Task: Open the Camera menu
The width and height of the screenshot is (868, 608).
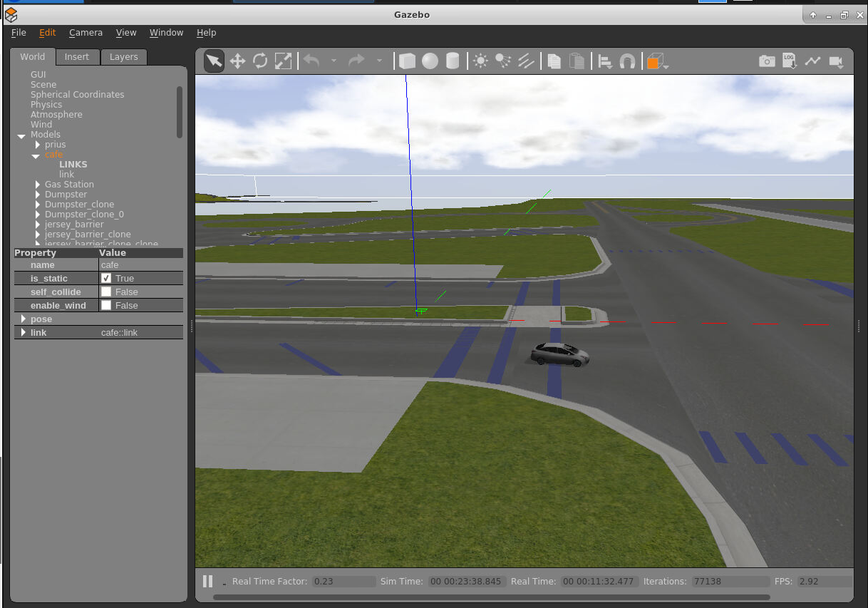Action: pyautogui.click(x=86, y=33)
